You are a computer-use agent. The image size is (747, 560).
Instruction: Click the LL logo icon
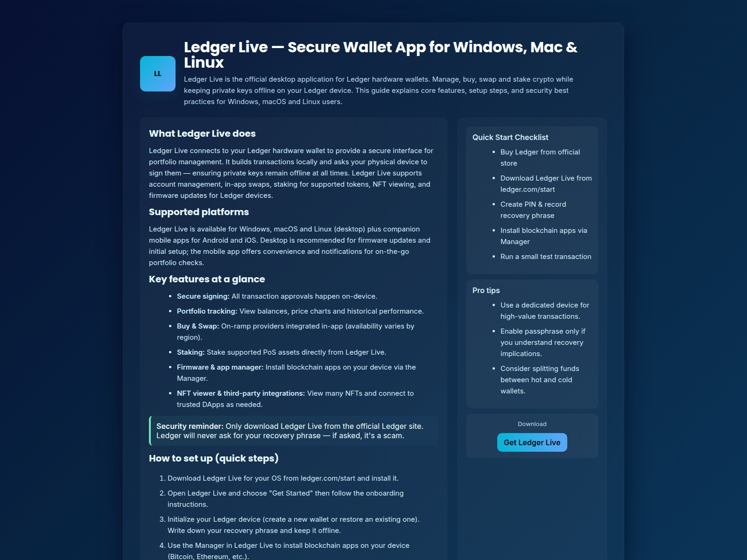(x=158, y=74)
